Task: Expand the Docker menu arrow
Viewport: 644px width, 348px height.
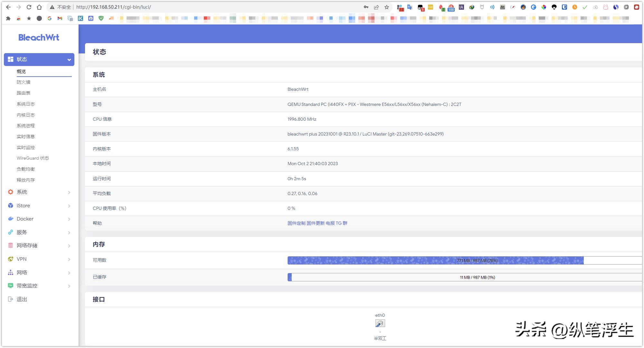Action: point(69,219)
